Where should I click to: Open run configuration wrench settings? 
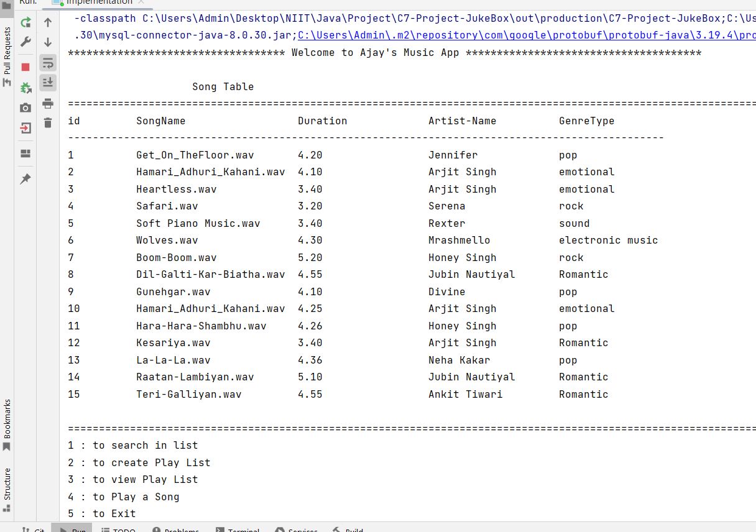[25, 42]
